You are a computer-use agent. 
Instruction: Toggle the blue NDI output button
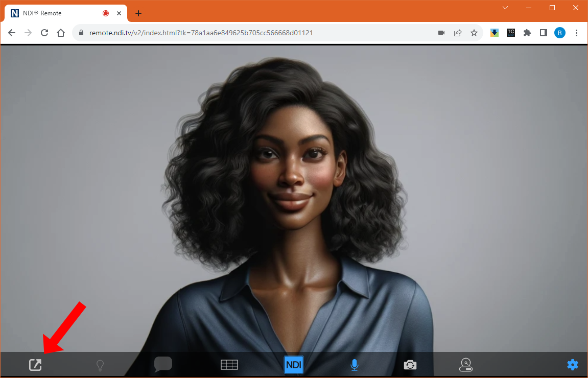[294, 365]
